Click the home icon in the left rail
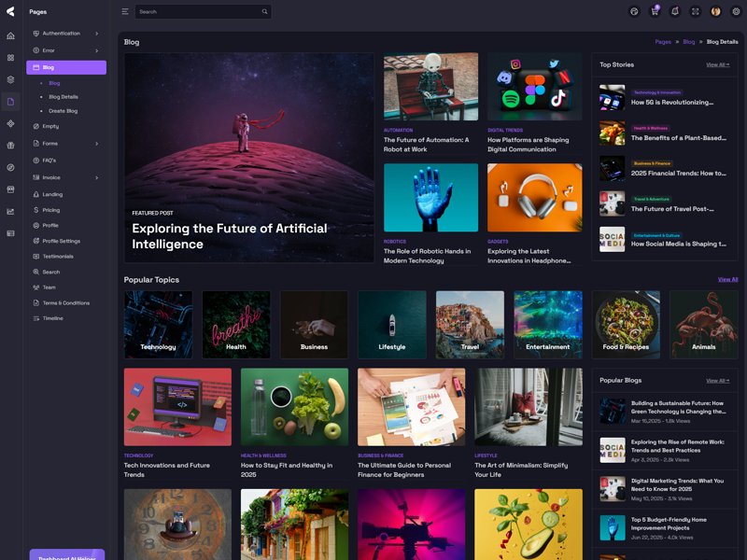This screenshot has width=747, height=560. [10, 36]
